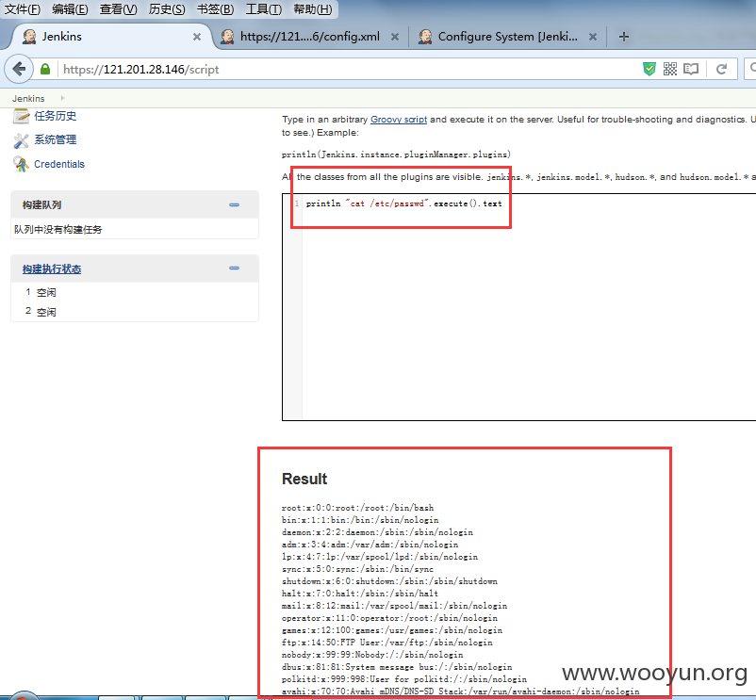Click the example println pluginManager code
The width and height of the screenshot is (756, 700).
(396, 155)
